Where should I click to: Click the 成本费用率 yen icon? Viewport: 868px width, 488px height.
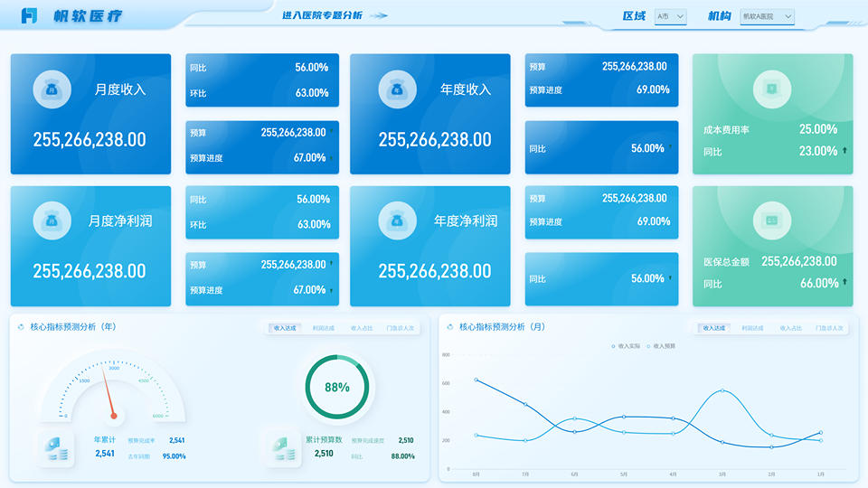[x=771, y=89]
